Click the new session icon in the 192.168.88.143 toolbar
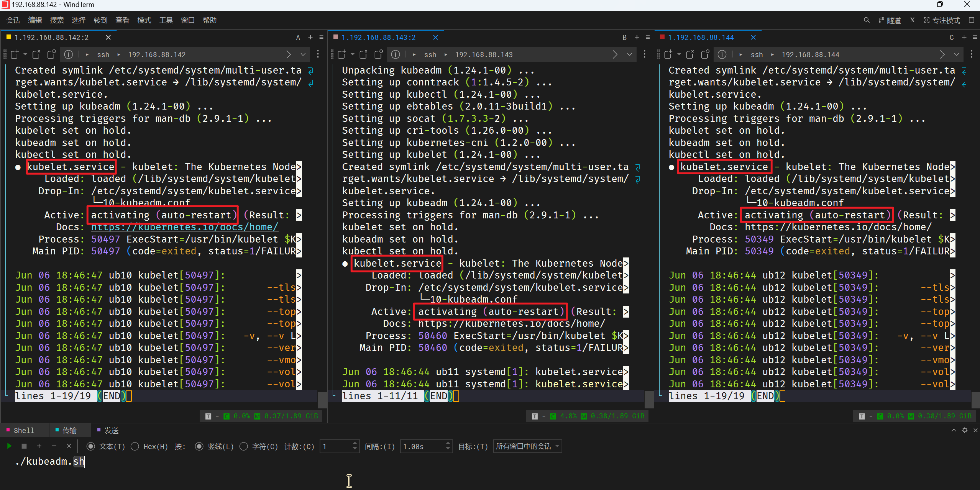The width and height of the screenshot is (980, 490). pyautogui.click(x=341, y=54)
